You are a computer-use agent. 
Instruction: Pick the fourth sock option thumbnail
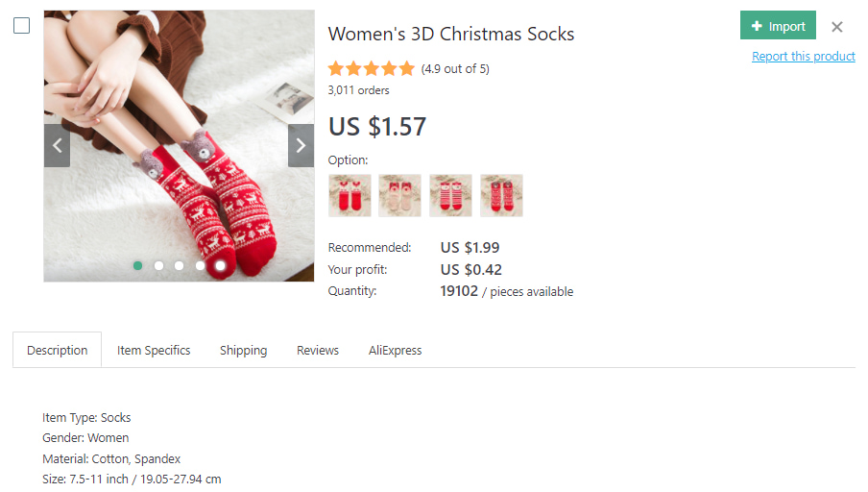point(501,195)
